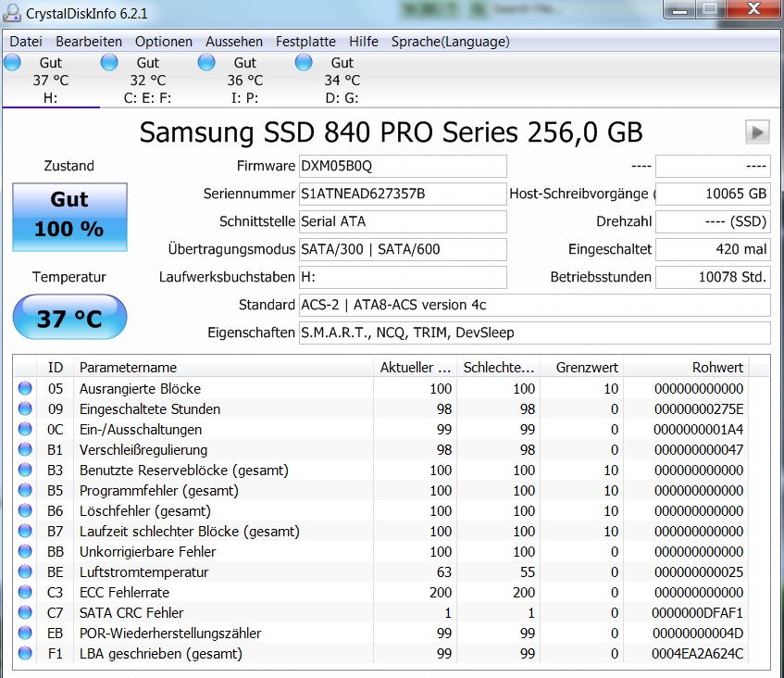
Task: Click the Firmware field DXM05B0Q
Action: click(x=403, y=166)
